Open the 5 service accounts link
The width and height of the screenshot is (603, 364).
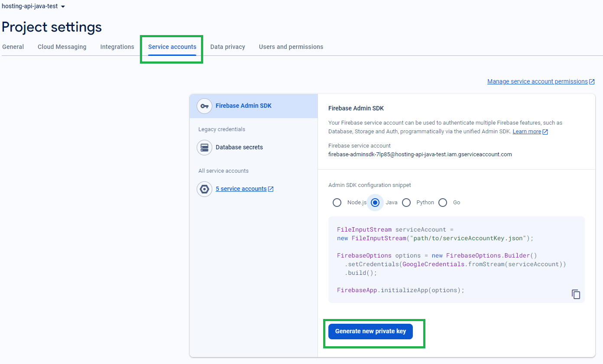tap(241, 189)
